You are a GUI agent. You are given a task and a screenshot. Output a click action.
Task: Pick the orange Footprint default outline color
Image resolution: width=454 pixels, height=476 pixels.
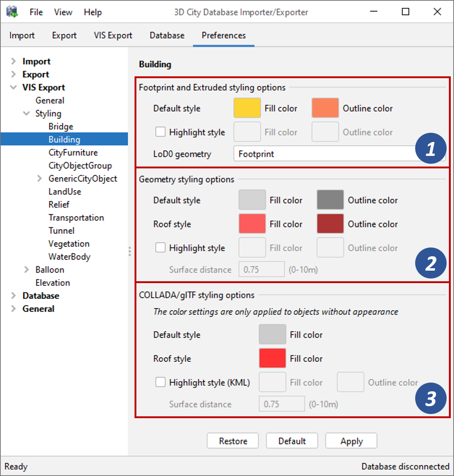[x=325, y=108]
